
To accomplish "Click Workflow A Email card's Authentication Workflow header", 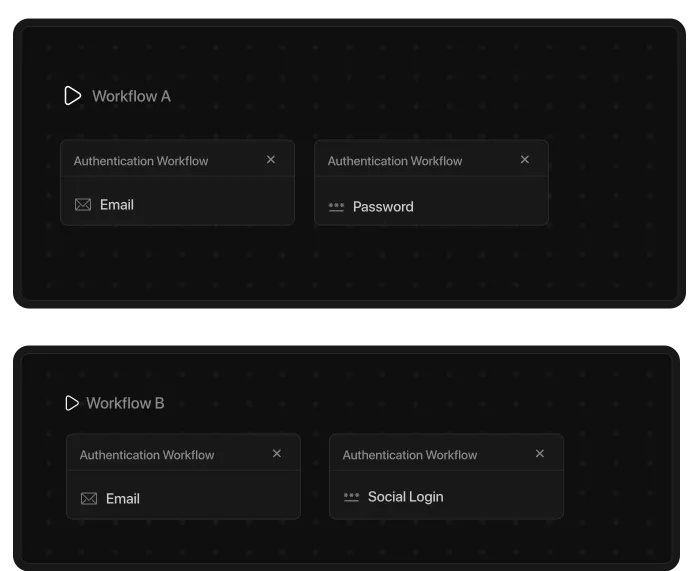I will [141, 161].
